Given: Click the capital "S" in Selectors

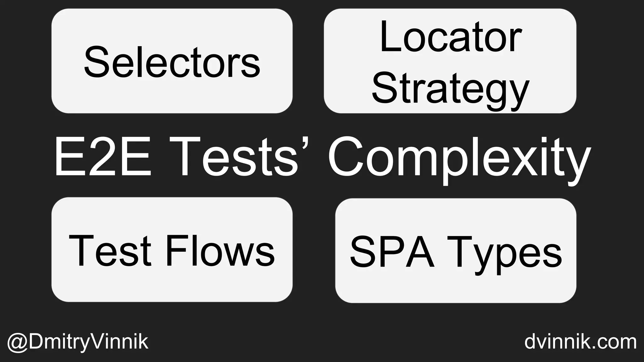Looking at the screenshot, I should click(96, 62).
